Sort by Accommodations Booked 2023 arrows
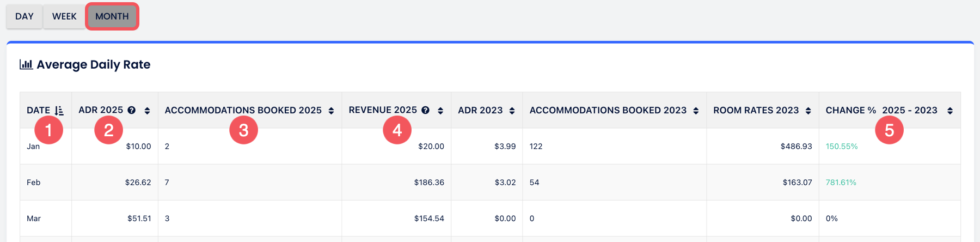Viewport: 980px width, 242px height. click(x=696, y=111)
